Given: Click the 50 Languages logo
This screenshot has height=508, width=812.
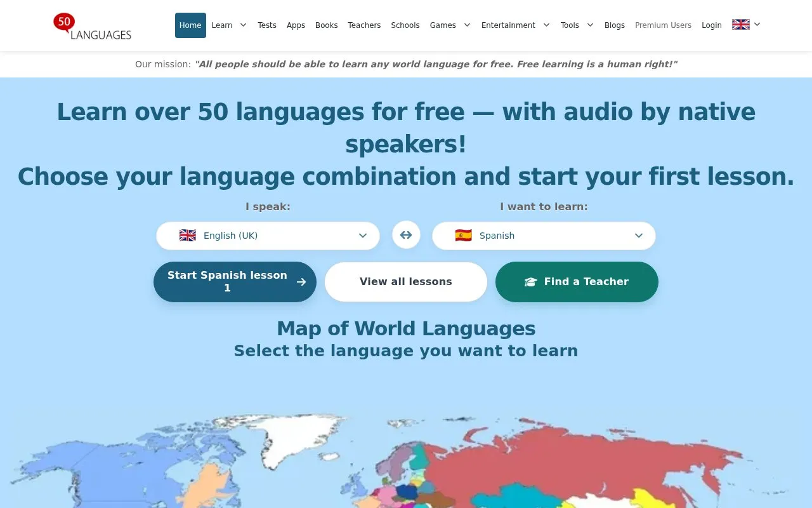Looking at the screenshot, I should point(93,26).
